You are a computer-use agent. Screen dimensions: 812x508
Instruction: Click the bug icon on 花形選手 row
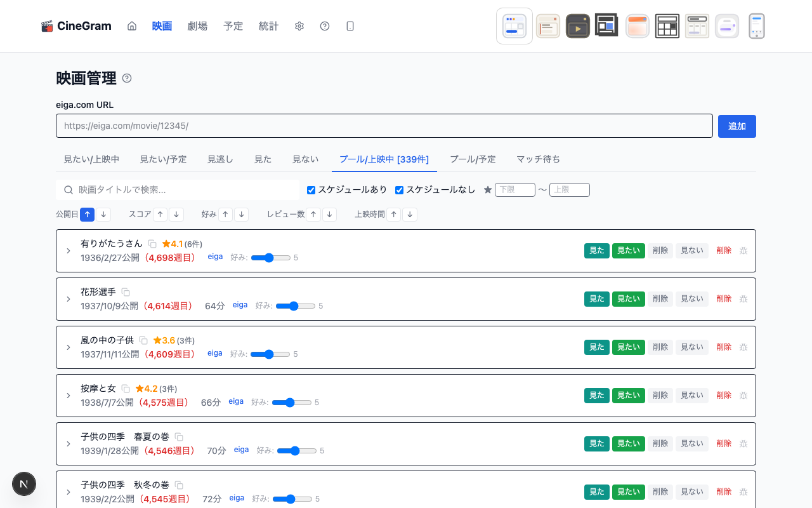(x=743, y=299)
